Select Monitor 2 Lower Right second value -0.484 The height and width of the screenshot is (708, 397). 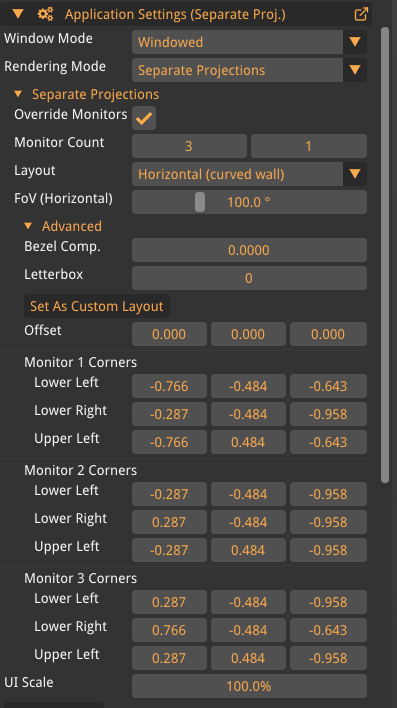(248, 522)
